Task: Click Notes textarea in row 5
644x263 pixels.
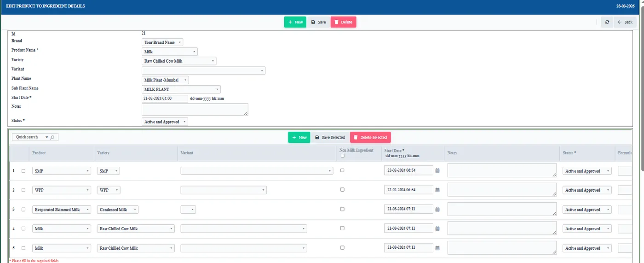Action: [502, 248]
